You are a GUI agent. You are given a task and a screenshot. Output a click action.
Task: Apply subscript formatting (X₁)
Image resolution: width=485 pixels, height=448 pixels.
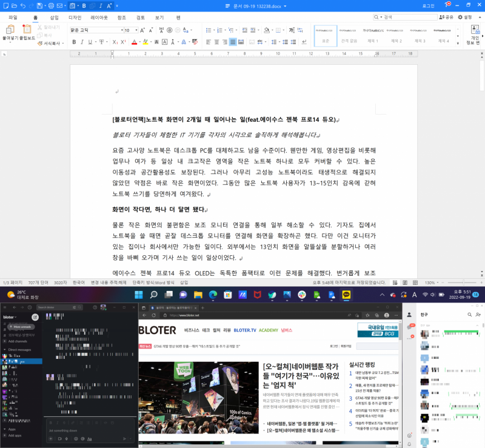click(115, 42)
